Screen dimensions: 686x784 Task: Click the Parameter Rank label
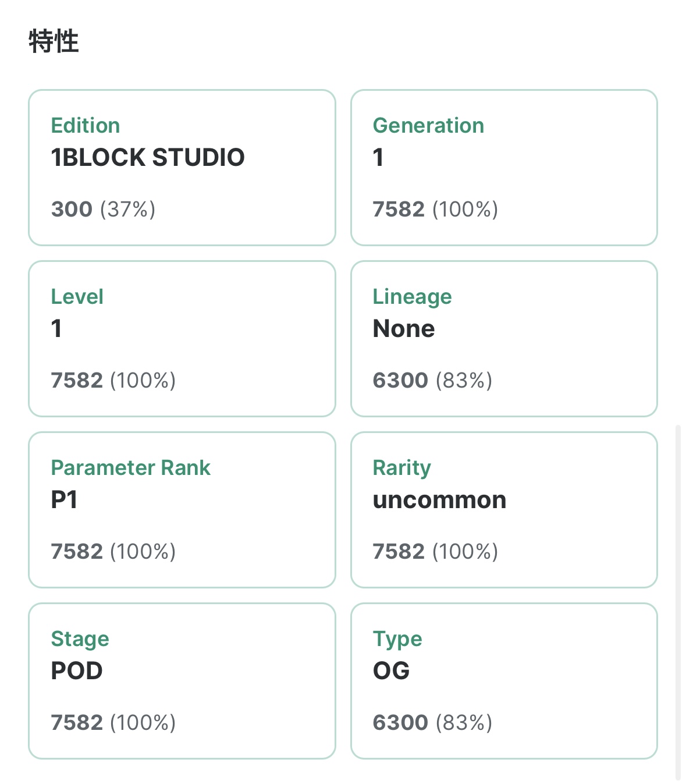[130, 468]
